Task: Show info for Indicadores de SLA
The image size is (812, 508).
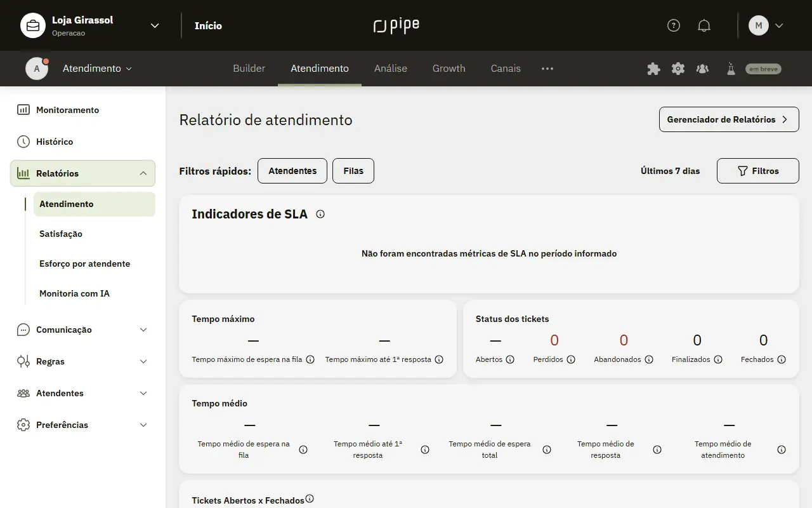Action: [x=320, y=214]
